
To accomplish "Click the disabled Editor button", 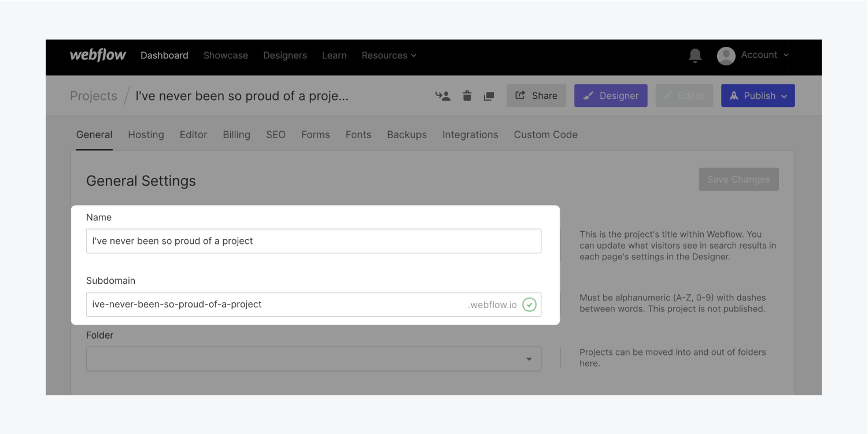I will pyautogui.click(x=684, y=96).
